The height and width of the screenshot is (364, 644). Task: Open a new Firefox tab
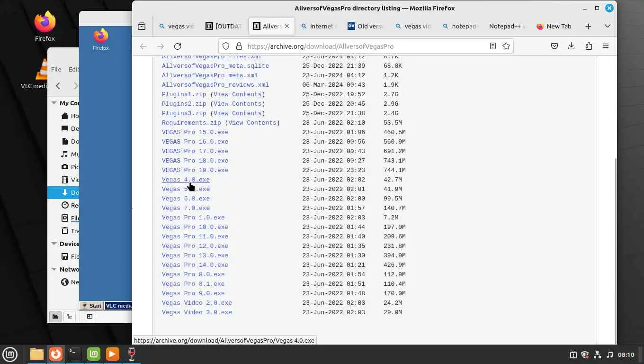(x=588, y=27)
